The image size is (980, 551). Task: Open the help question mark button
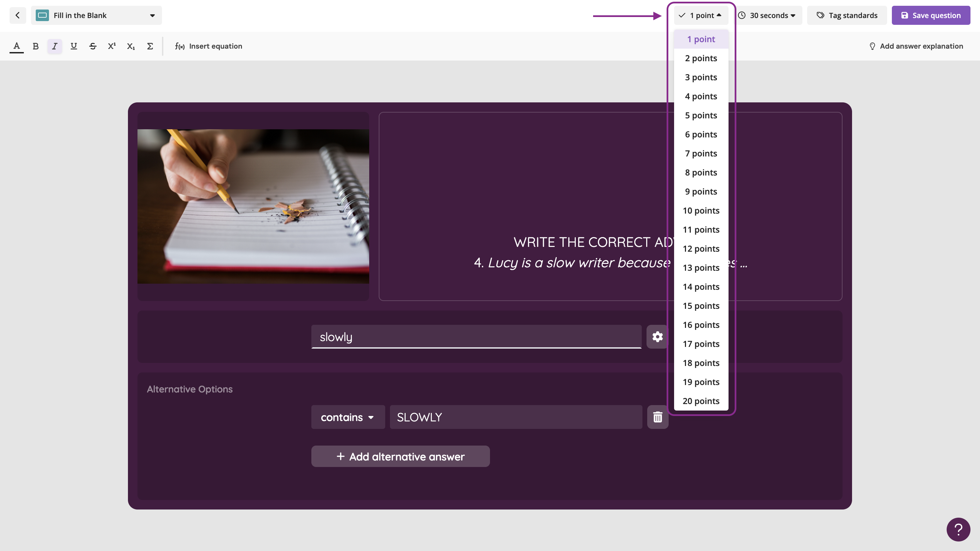click(958, 529)
